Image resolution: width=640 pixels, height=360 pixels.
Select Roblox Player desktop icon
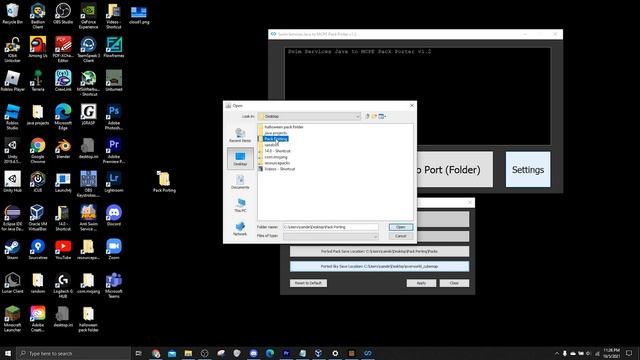[13, 81]
